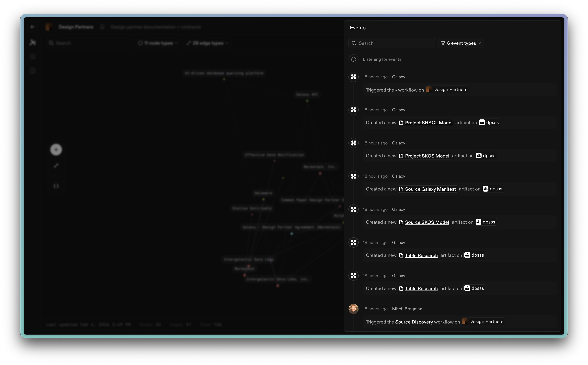Click the grid layout icon in the left sidebar

(33, 56)
